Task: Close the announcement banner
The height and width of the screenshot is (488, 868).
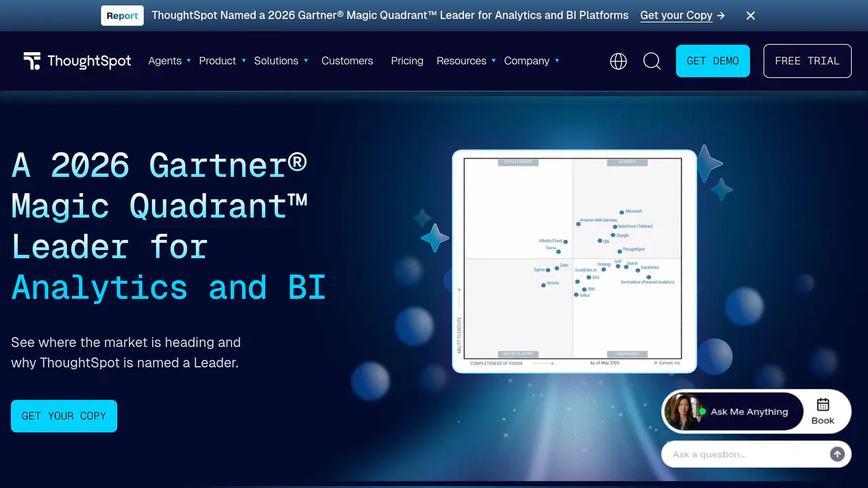Action: [x=751, y=16]
